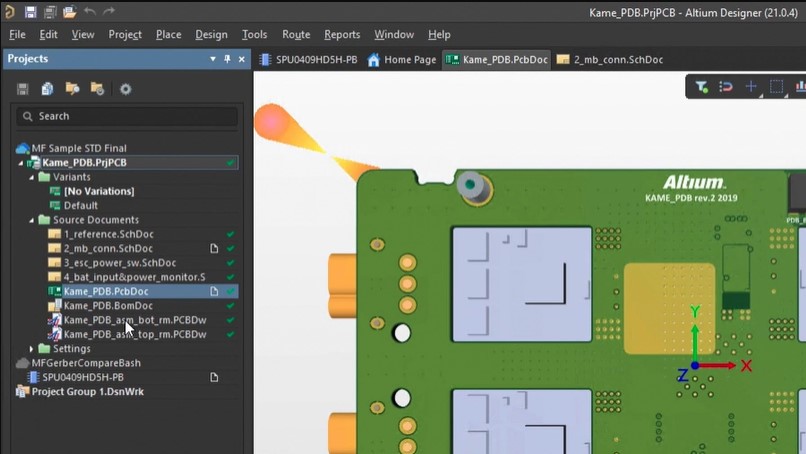This screenshot has width=806, height=454.
Task: Click the Open document folder icon in title bar
Action: pos(69,12)
